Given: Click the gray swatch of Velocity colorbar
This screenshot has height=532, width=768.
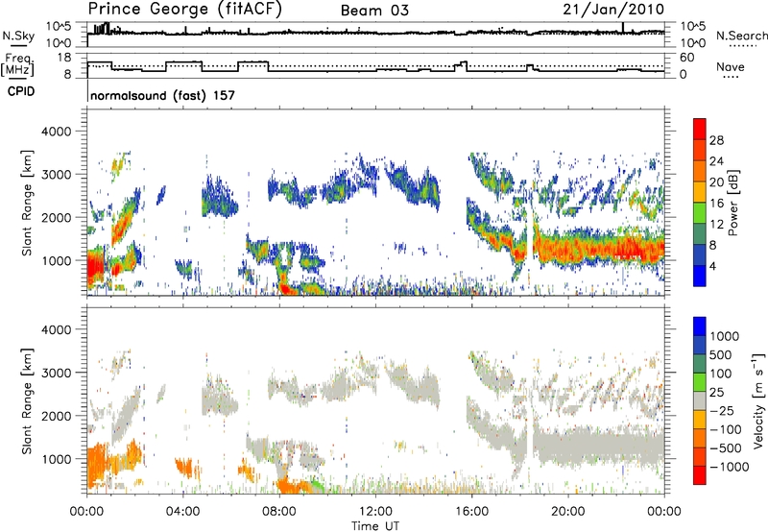Looking at the screenshot, I should click(x=700, y=400).
